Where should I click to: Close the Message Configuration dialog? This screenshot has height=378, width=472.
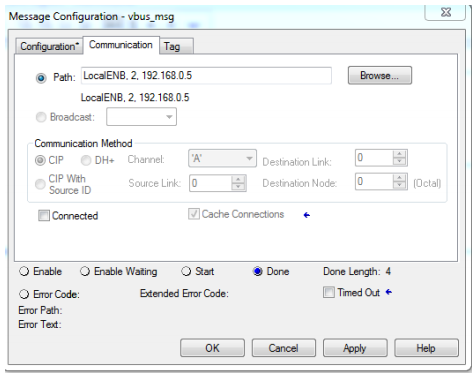(x=445, y=13)
